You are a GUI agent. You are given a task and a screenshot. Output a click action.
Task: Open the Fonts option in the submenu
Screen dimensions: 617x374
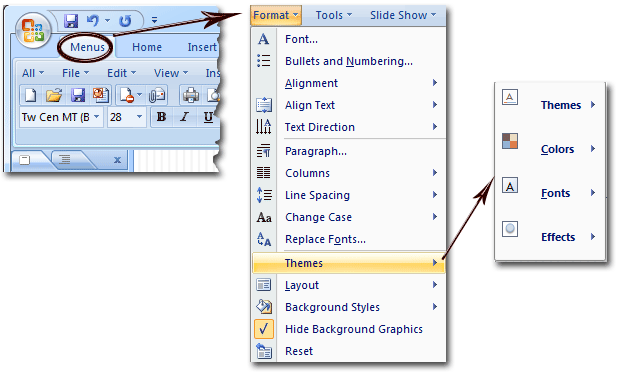pyautogui.click(x=549, y=193)
